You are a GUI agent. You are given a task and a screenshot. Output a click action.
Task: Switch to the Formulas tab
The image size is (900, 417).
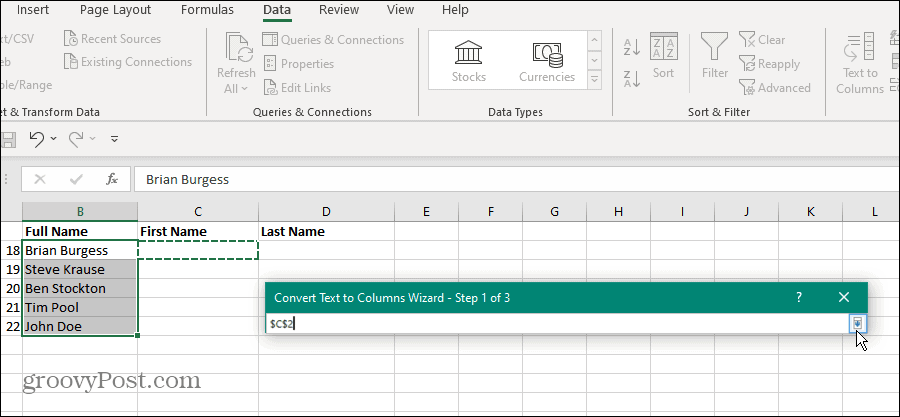click(207, 10)
